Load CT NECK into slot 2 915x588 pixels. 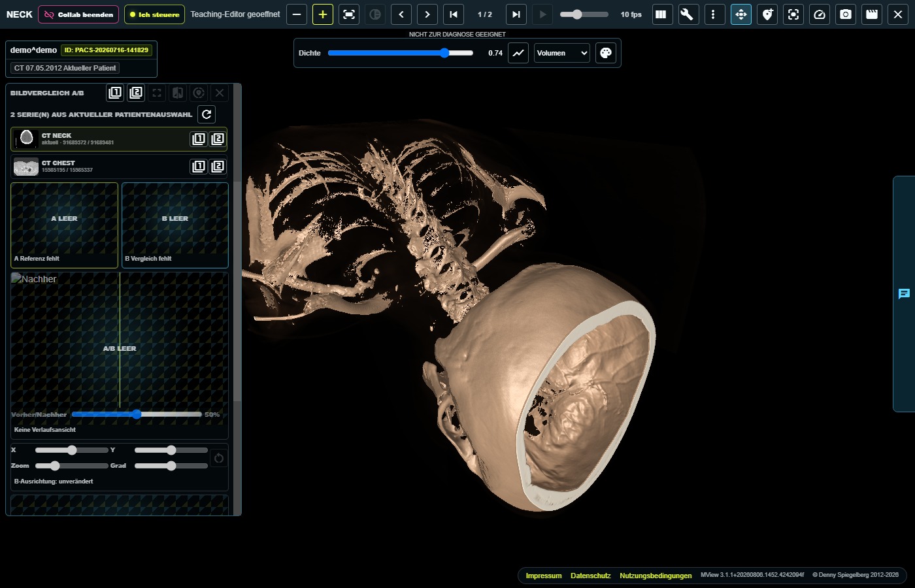pos(218,139)
